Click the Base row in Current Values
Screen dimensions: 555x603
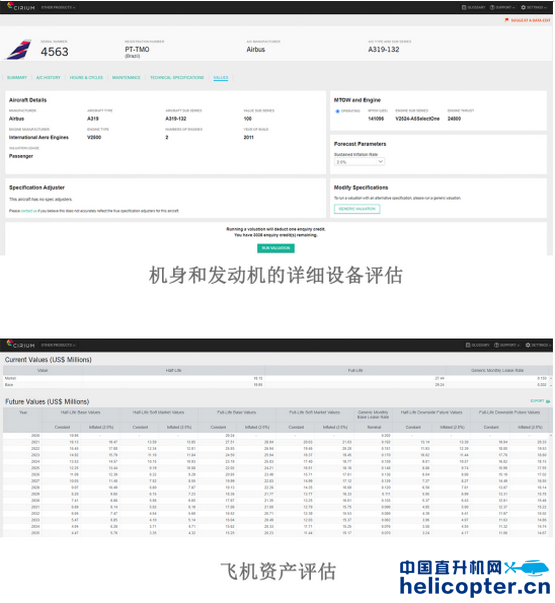278,385
